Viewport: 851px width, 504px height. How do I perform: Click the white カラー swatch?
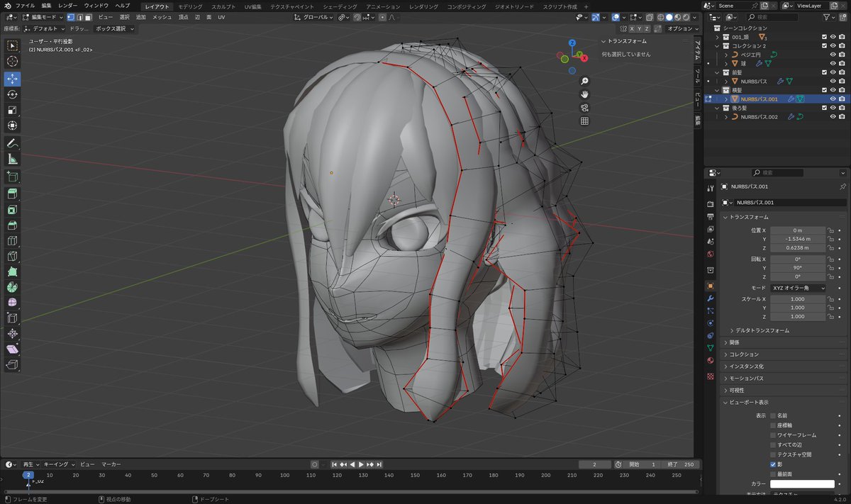pos(802,483)
